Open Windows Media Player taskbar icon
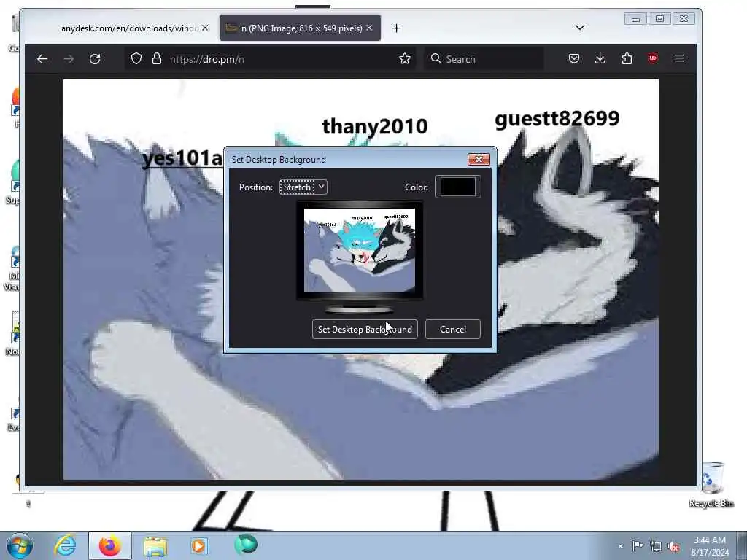 [199, 545]
